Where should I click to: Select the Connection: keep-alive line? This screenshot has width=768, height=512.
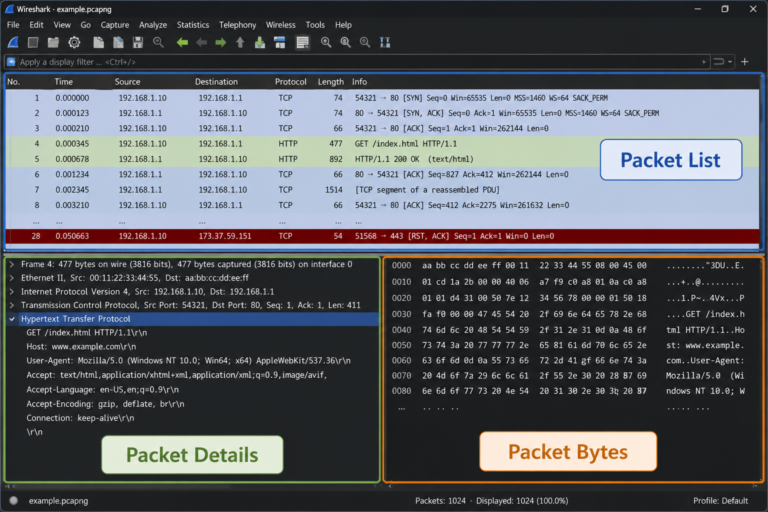(x=80, y=418)
